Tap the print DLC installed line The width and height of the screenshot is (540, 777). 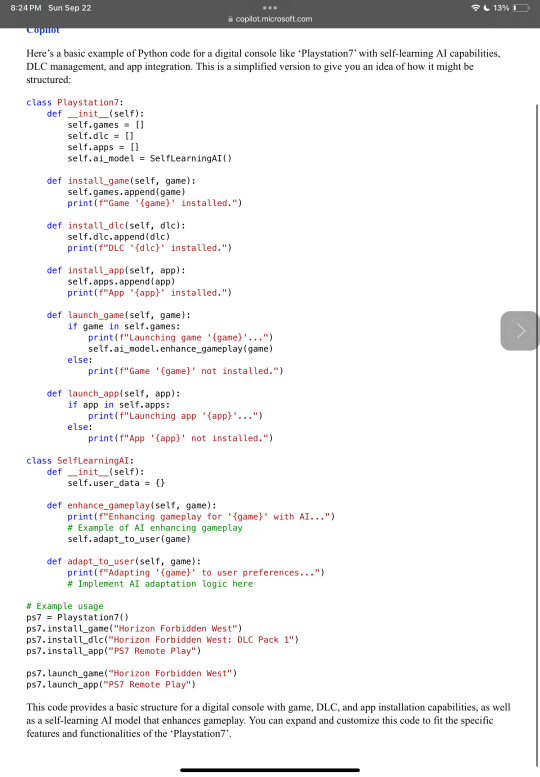pyautogui.click(x=150, y=248)
